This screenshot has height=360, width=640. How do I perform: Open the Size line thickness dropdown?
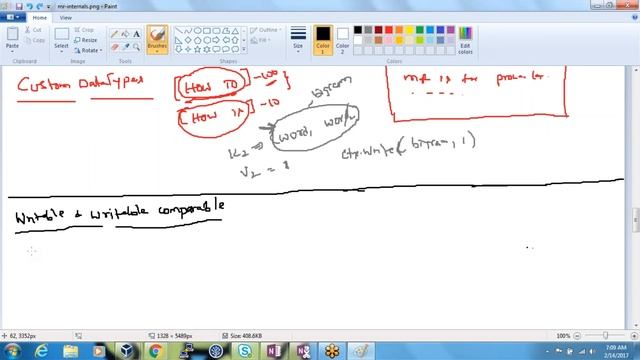coord(298,40)
